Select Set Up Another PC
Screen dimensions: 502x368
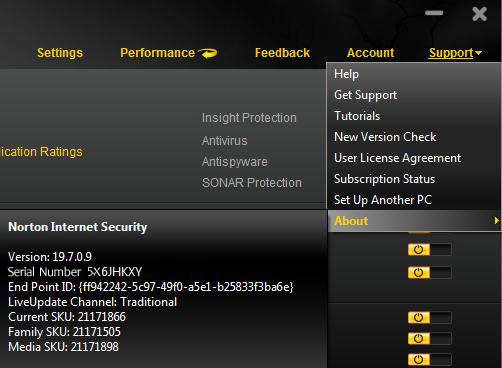point(383,200)
